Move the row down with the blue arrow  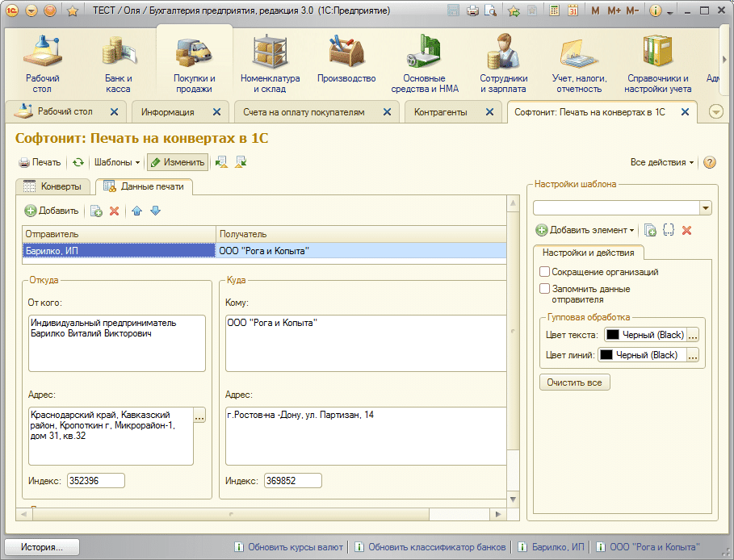(155, 211)
